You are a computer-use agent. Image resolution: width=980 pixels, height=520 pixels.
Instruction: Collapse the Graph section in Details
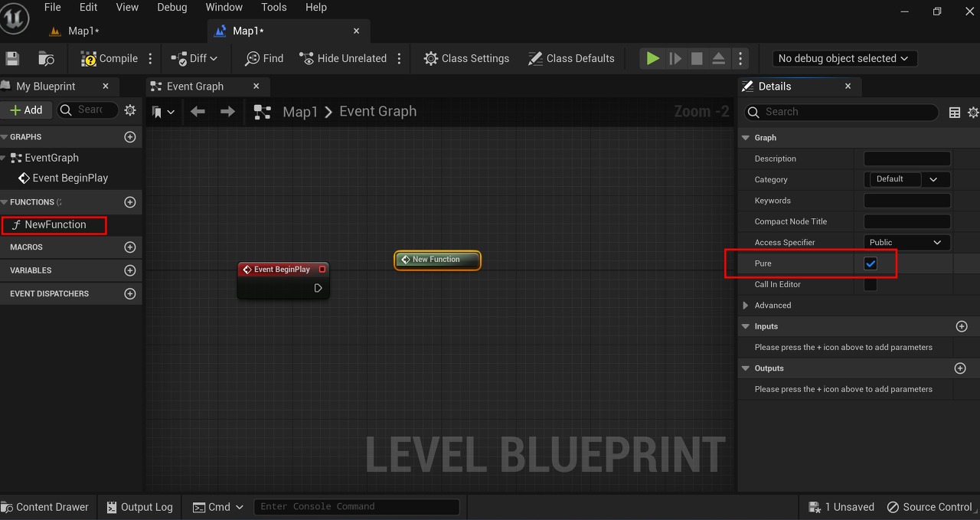746,138
